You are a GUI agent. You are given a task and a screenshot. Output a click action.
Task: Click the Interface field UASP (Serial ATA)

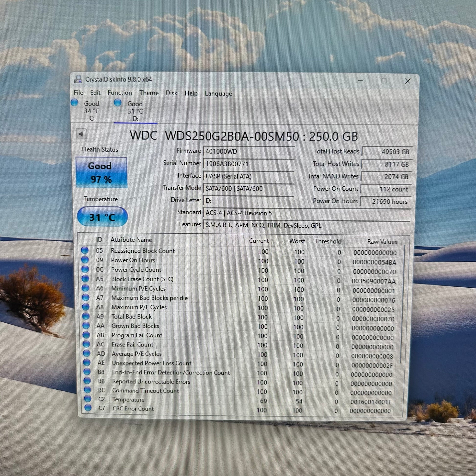pyautogui.click(x=249, y=176)
